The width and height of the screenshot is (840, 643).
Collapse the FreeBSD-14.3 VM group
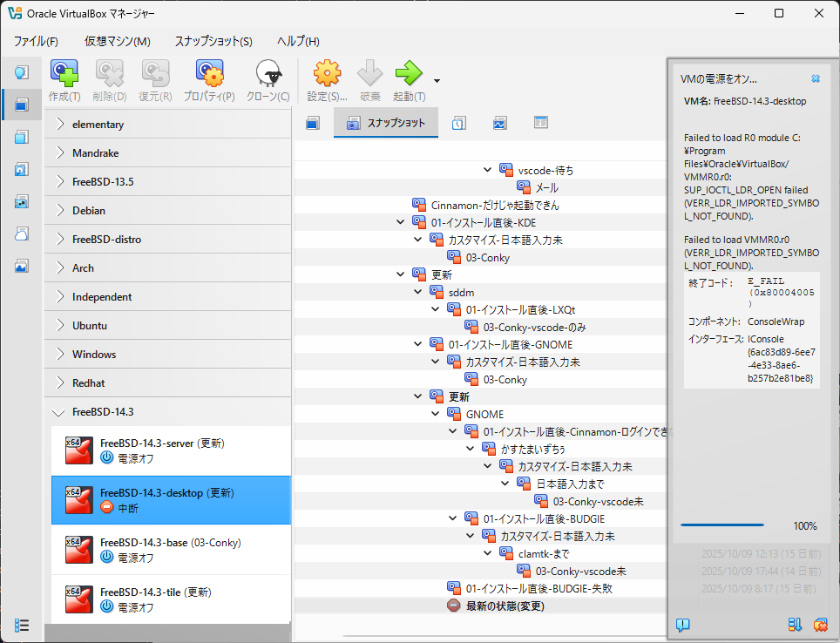(x=58, y=413)
